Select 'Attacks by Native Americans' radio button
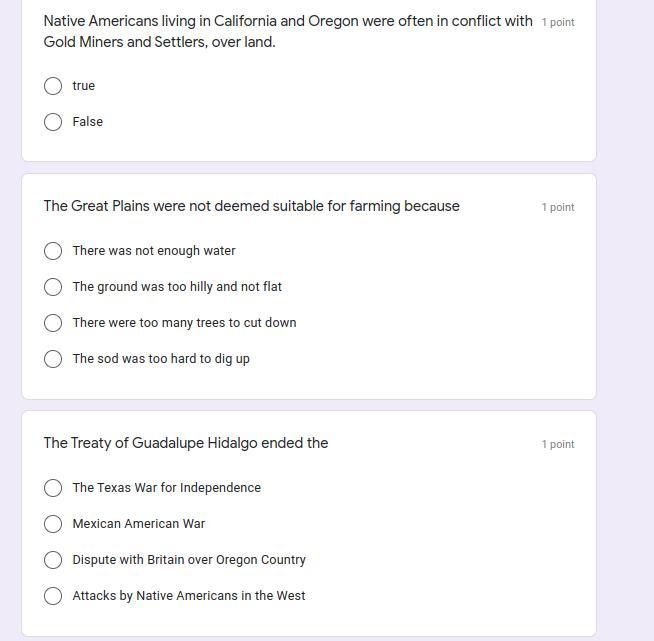 point(53,596)
